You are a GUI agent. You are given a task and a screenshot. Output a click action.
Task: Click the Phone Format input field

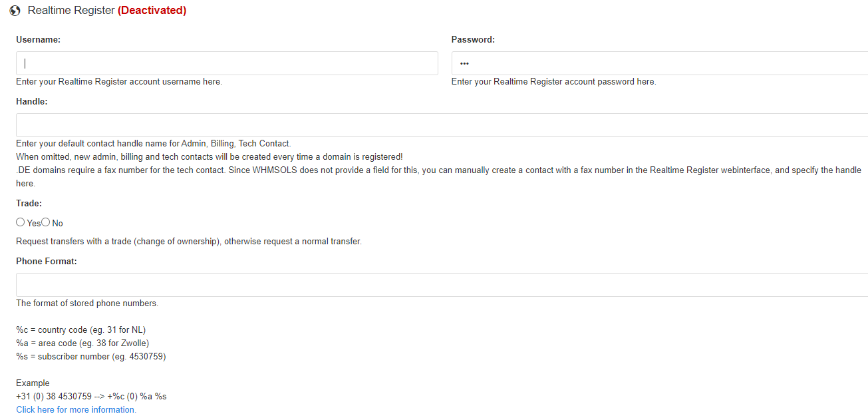(442, 285)
